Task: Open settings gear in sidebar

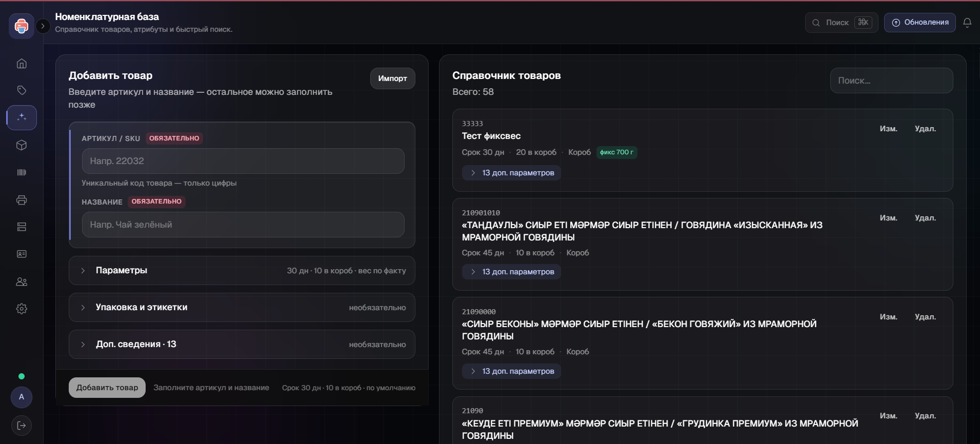Action: click(x=22, y=309)
